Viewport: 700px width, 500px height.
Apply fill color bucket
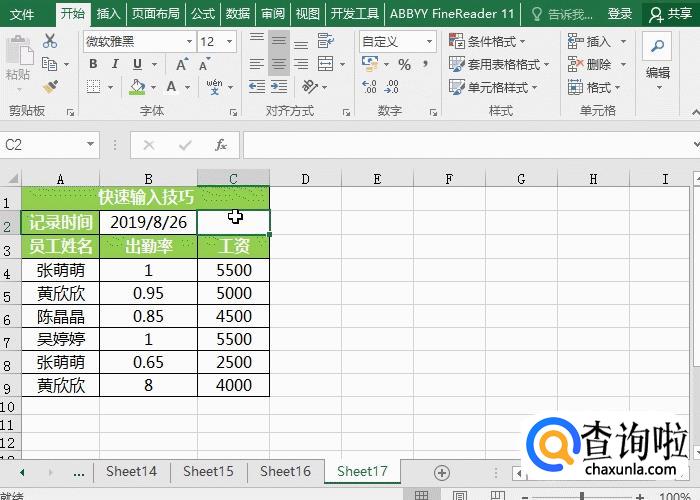[x=137, y=87]
